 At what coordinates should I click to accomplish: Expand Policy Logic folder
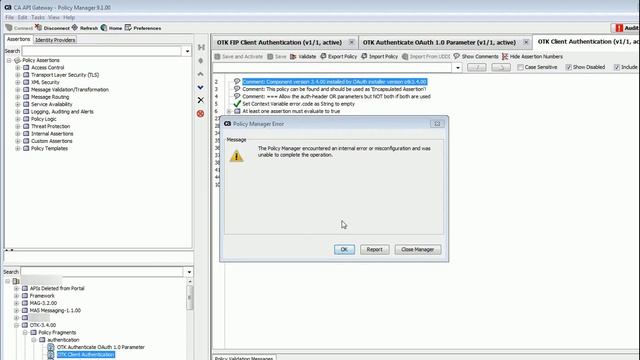pyautogui.click(x=18, y=119)
